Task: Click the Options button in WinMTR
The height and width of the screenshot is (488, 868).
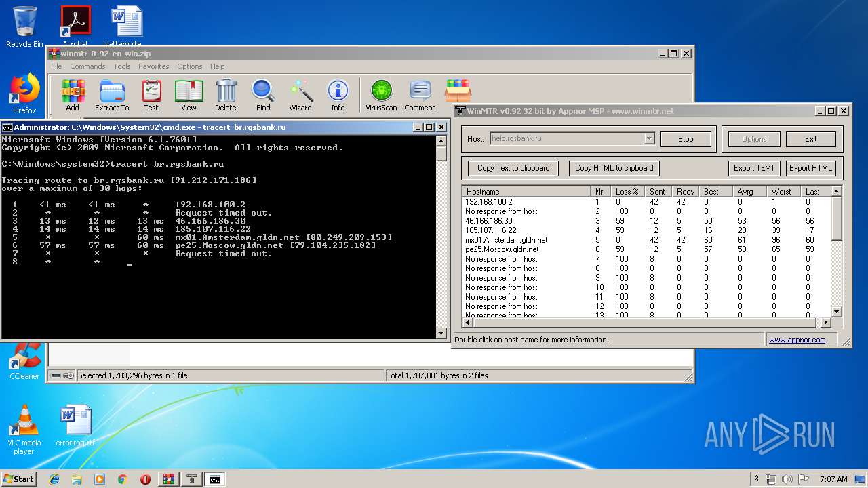Action: pyautogui.click(x=754, y=139)
